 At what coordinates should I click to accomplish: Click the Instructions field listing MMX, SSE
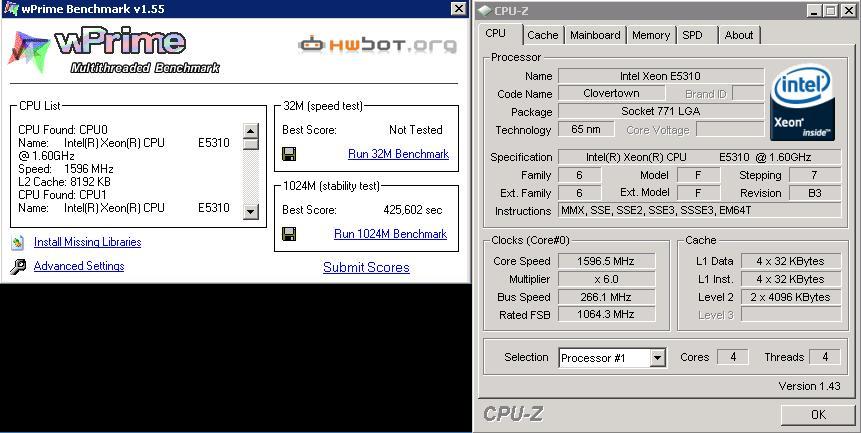tap(699, 210)
